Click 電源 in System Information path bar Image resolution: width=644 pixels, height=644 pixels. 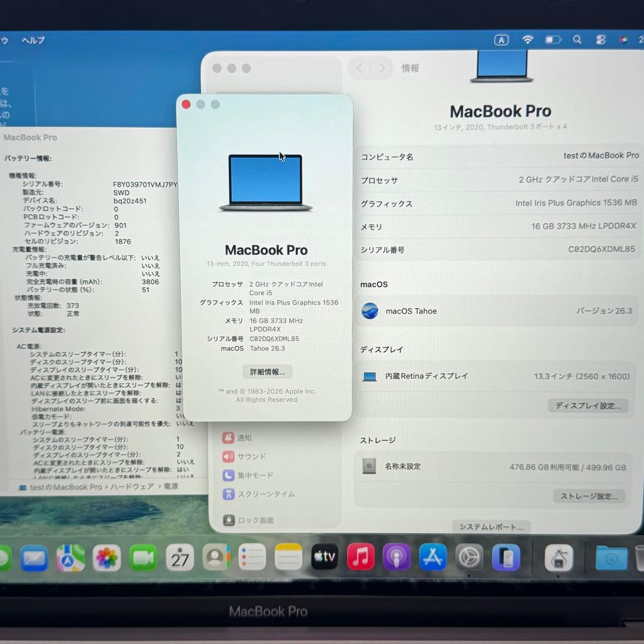click(x=171, y=487)
